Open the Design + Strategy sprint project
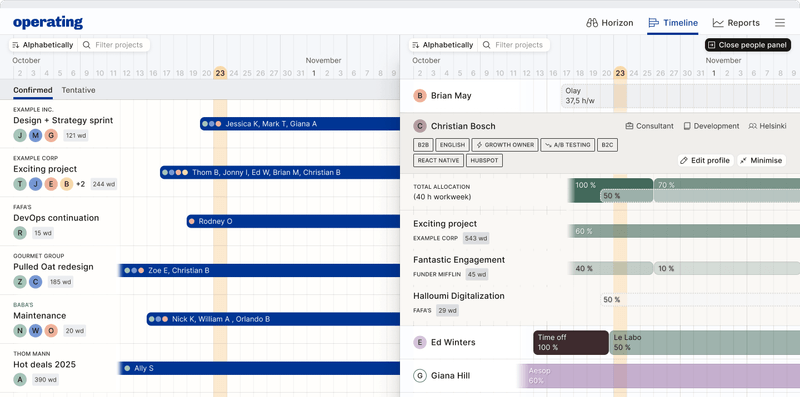Viewport: 800px width, 397px height. point(63,120)
